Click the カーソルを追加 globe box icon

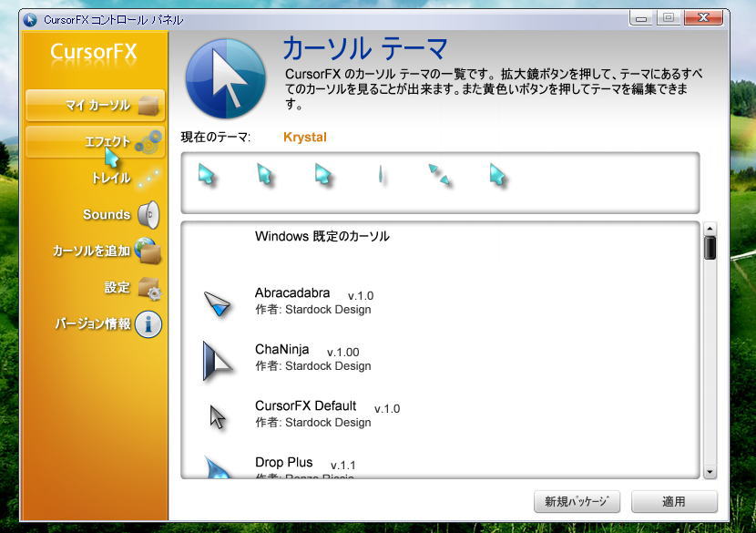148,251
